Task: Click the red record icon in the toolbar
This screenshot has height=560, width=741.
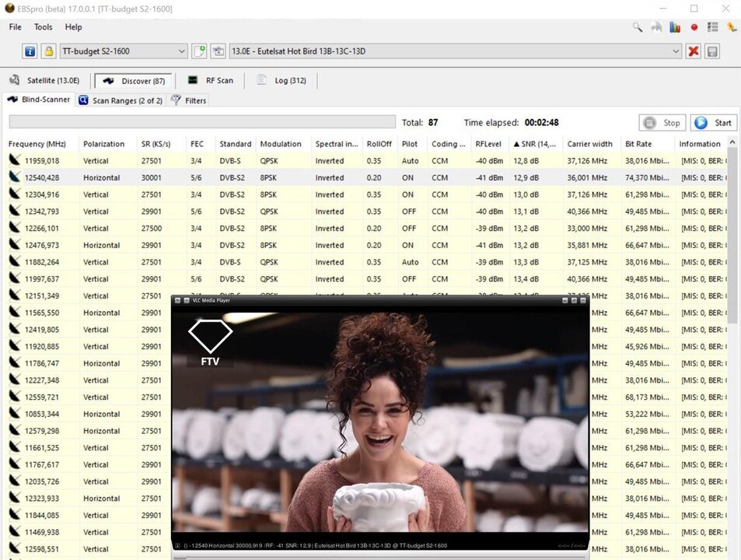Action: point(694,27)
